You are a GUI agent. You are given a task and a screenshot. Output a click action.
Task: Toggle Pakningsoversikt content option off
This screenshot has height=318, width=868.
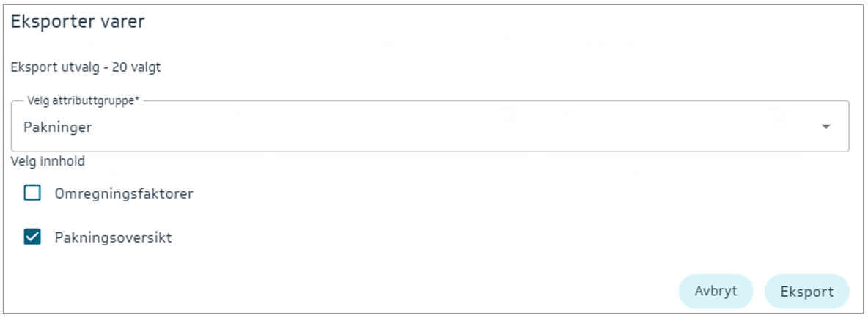[32, 237]
